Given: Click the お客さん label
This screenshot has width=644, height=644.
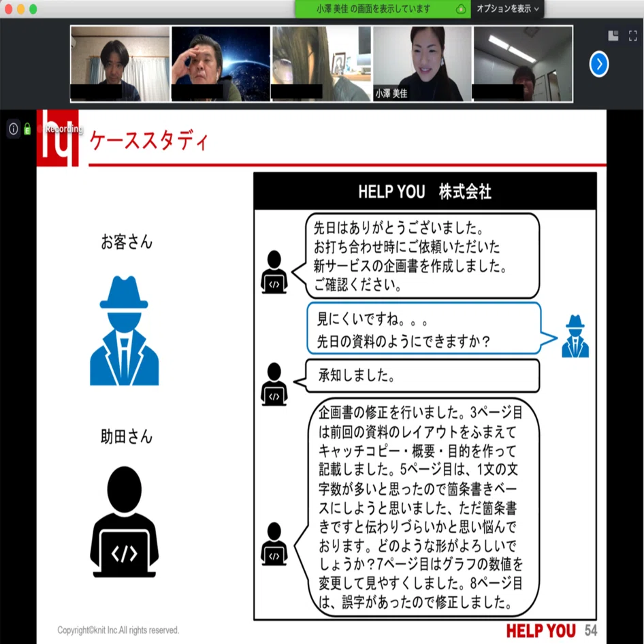Looking at the screenshot, I should (127, 242).
